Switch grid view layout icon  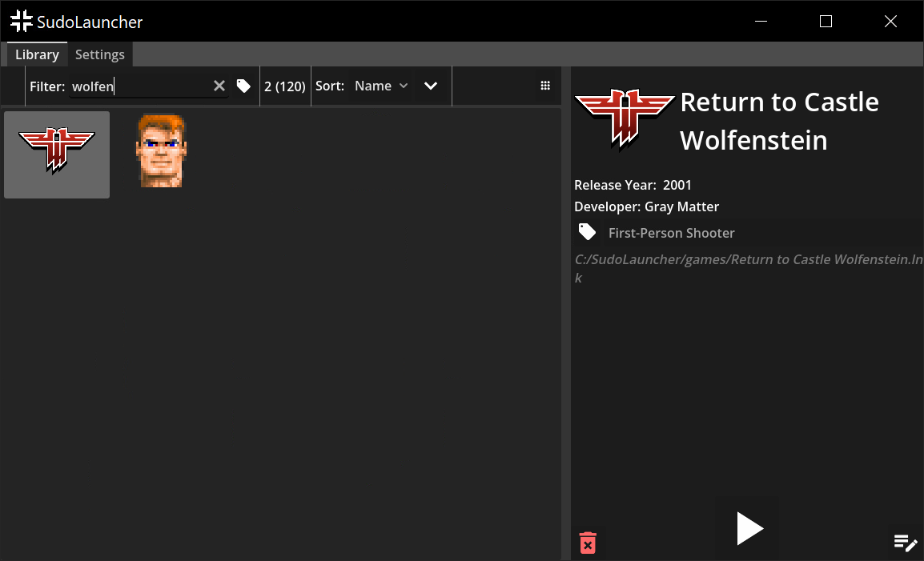545,86
